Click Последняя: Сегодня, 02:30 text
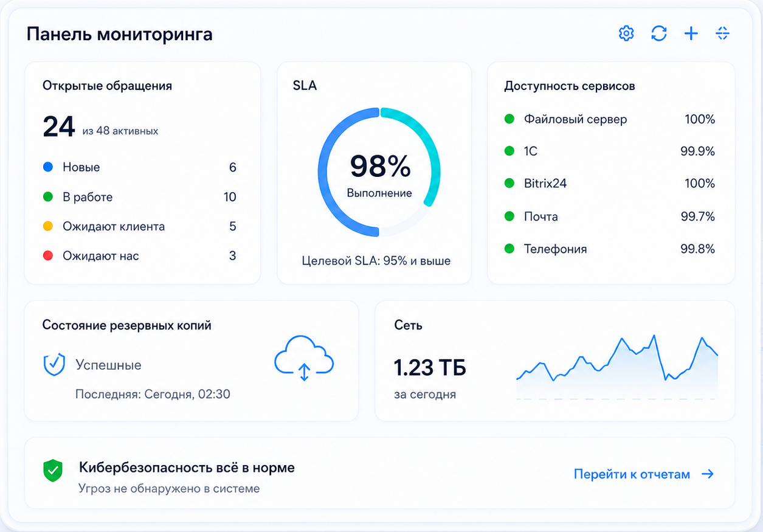 [153, 394]
